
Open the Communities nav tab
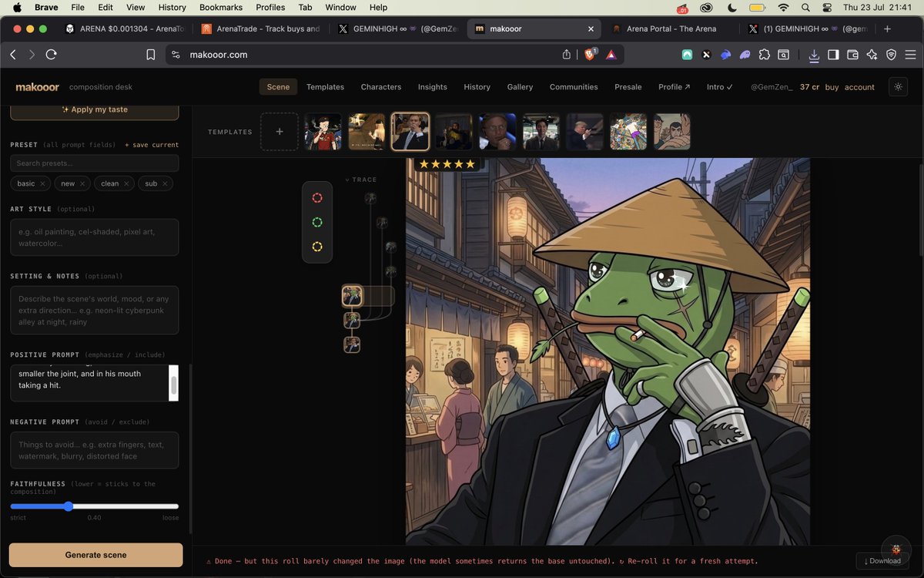point(574,87)
